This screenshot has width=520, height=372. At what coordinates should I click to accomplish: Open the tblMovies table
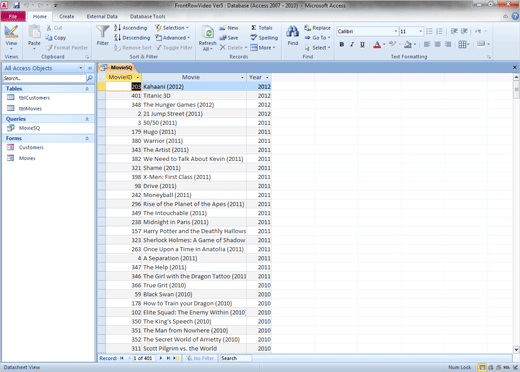pos(30,108)
